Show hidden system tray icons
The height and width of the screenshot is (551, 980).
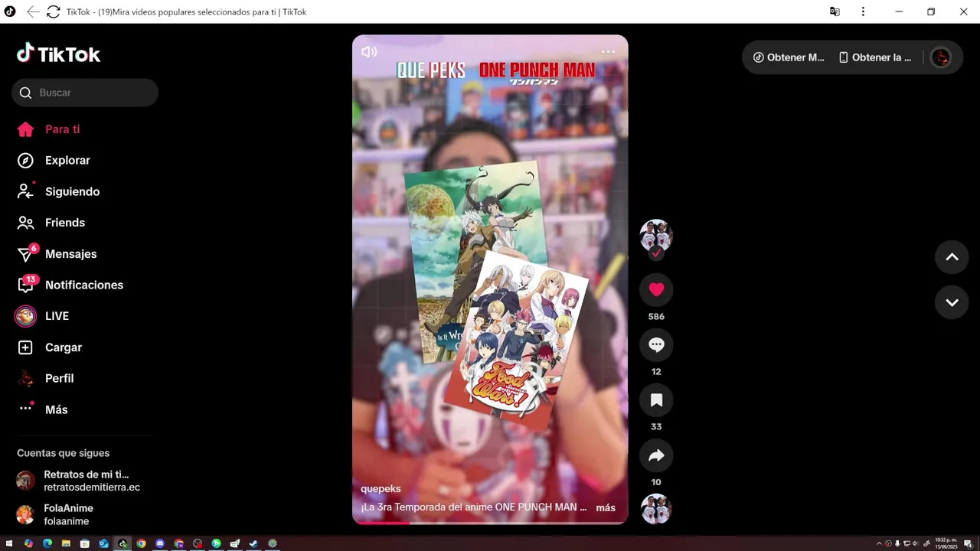879,543
